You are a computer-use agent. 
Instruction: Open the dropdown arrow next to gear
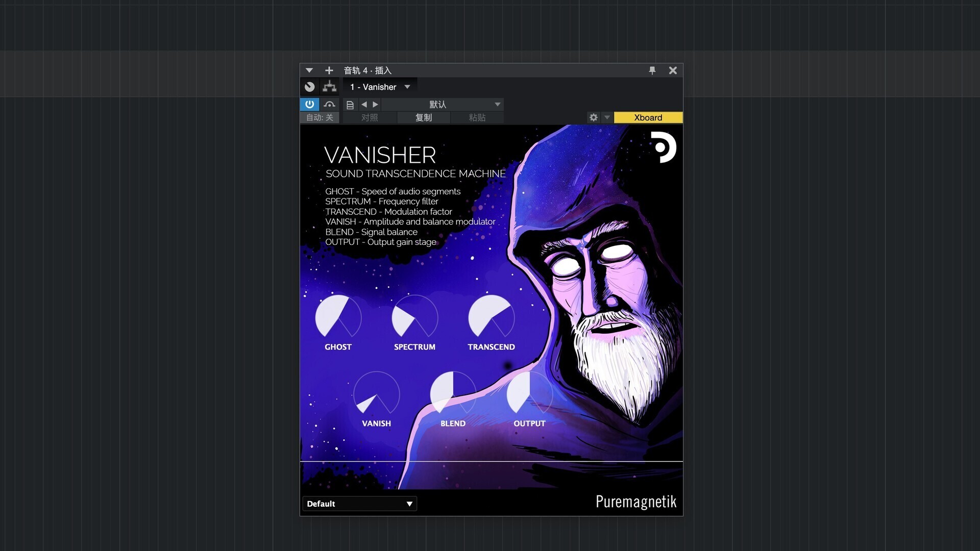607,118
